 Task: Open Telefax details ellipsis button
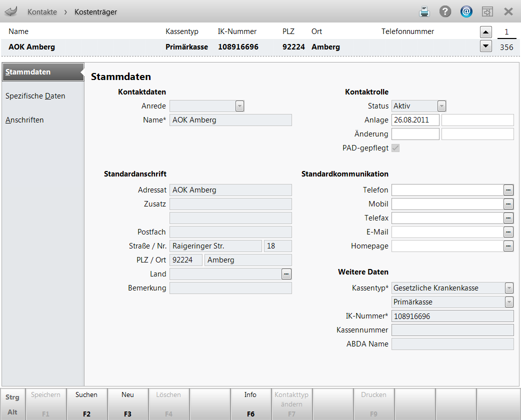point(508,218)
